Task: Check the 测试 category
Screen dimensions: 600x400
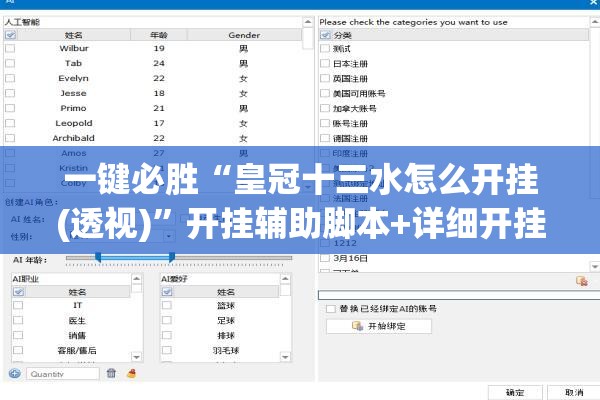Action: [325, 48]
